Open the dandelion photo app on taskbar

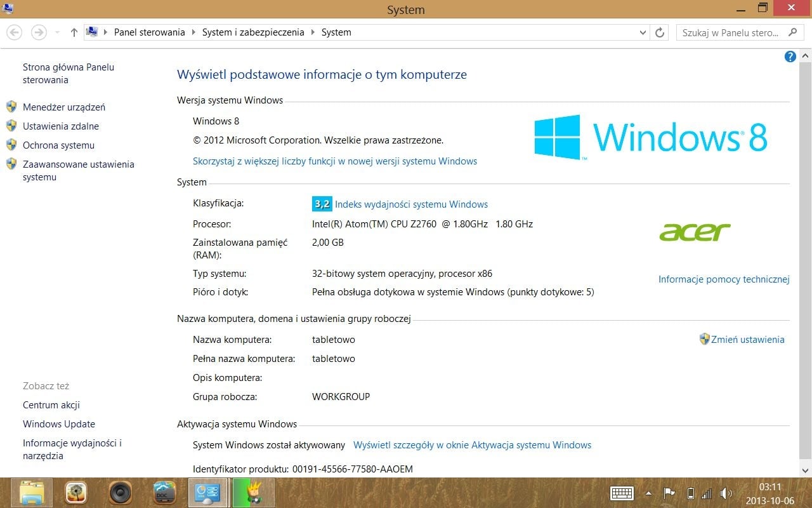pos(76,493)
